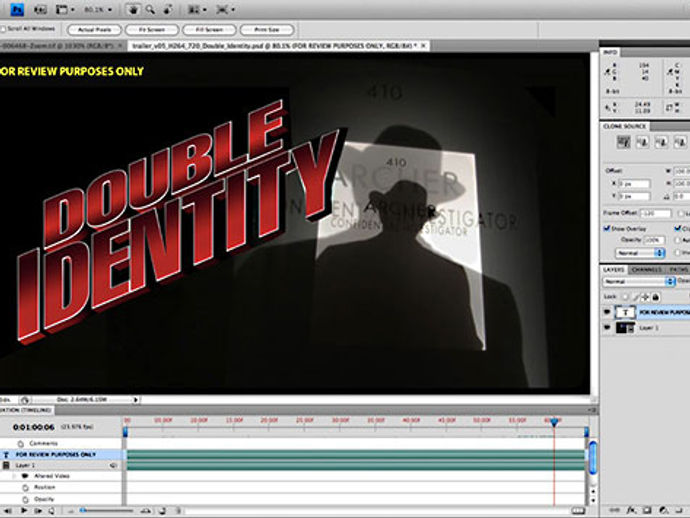Screen dimensions: 690x518
Task: Select the Zoom magnifier tool
Action: click(x=150, y=9)
